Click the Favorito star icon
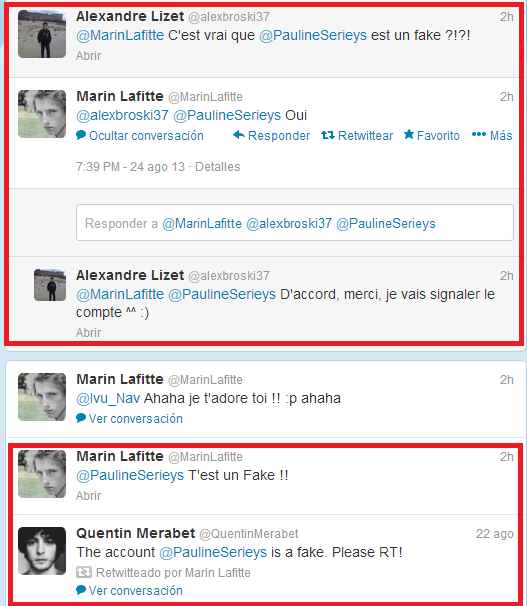Viewport: 527px width, 606px height. (x=409, y=134)
